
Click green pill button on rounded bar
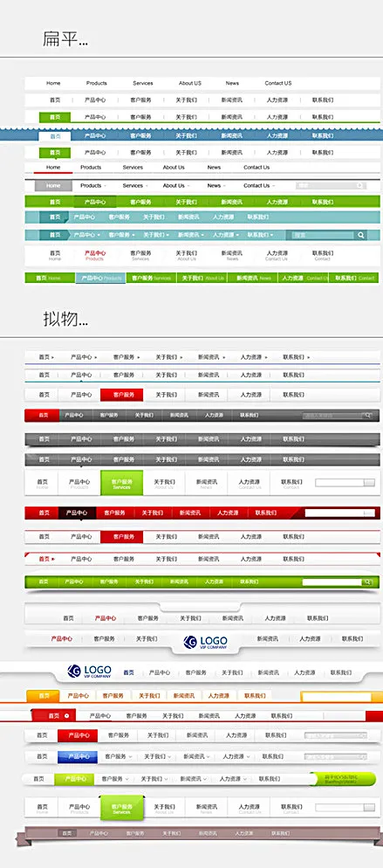coord(343,780)
